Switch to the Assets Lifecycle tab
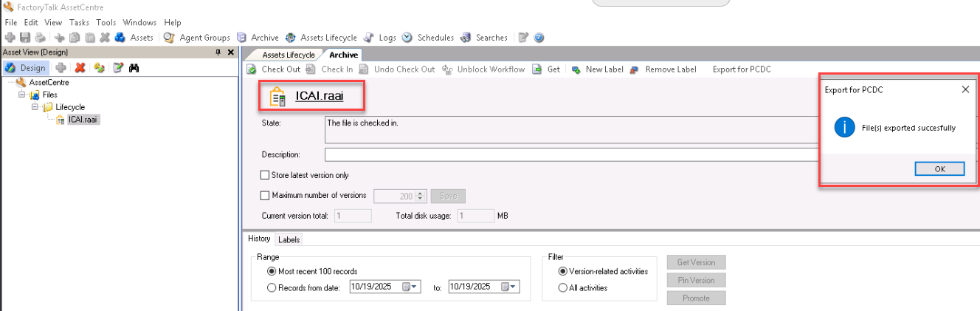Screen dimensions: 980x311 pos(288,55)
